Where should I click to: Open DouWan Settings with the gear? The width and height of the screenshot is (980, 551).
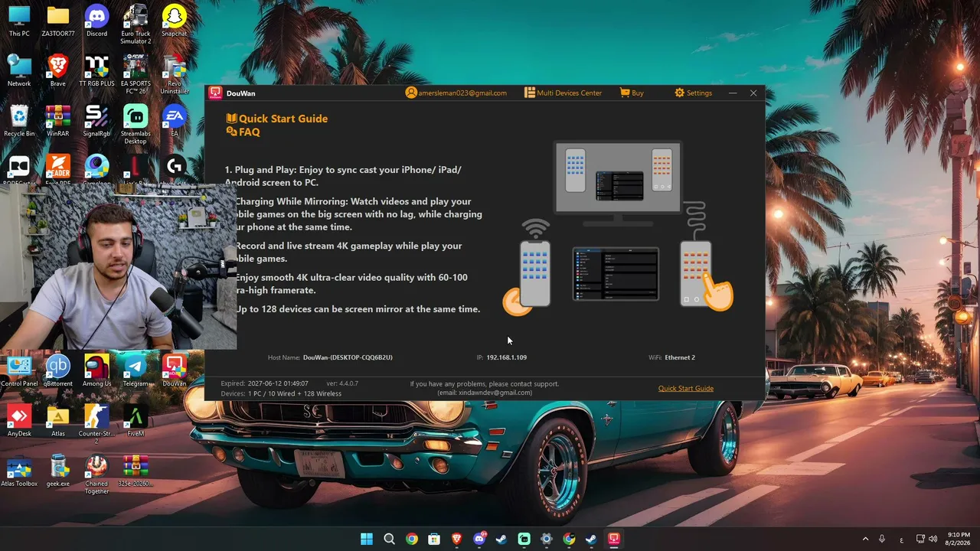(x=693, y=93)
